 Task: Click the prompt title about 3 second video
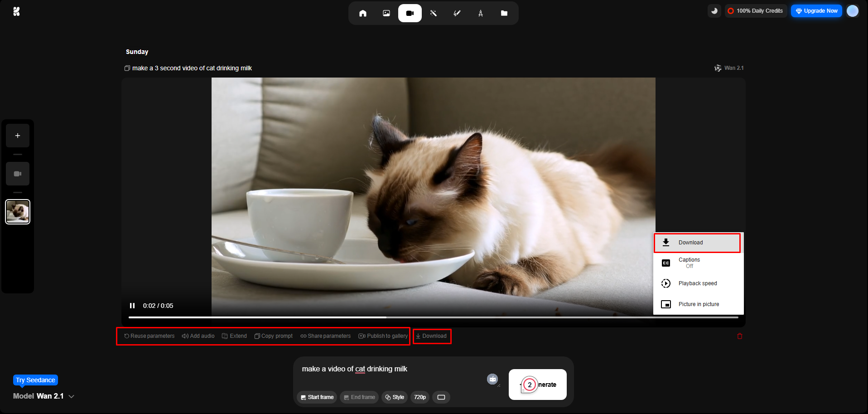(192, 68)
